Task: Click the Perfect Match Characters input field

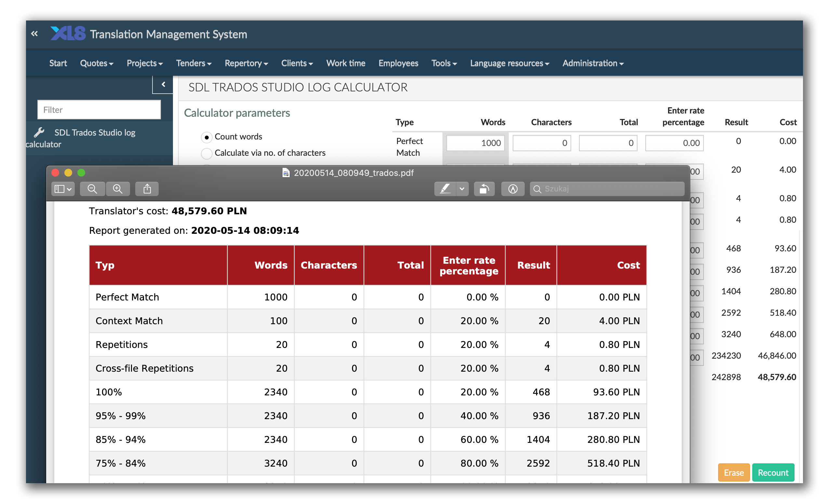Action: tap(542, 143)
